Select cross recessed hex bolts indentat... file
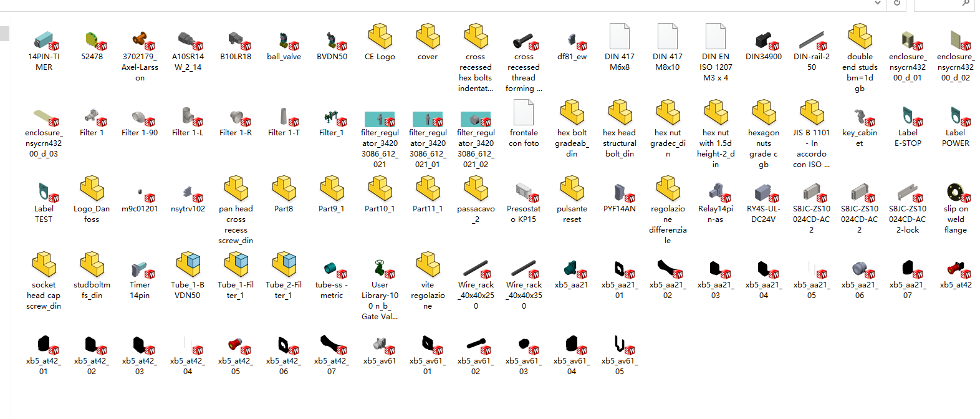Screen dimensions: 980x419 (476, 37)
